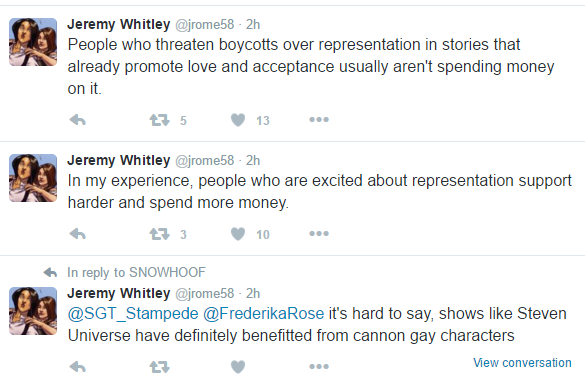
Task: Open the avatar on the Steven Universe tweet
Action: (x=33, y=311)
